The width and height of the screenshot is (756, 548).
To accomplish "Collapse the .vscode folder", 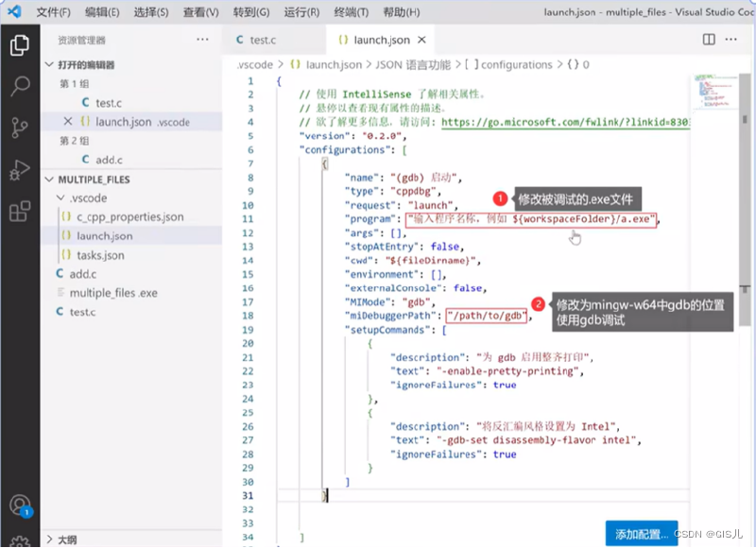I will click(x=60, y=197).
